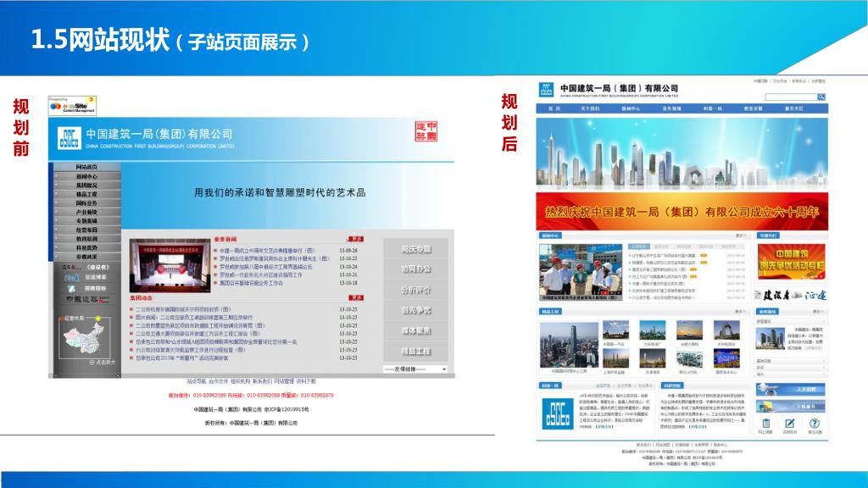Expand the 友情链接 dropdown
The image size is (868, 488).
[x=415, y=369]
